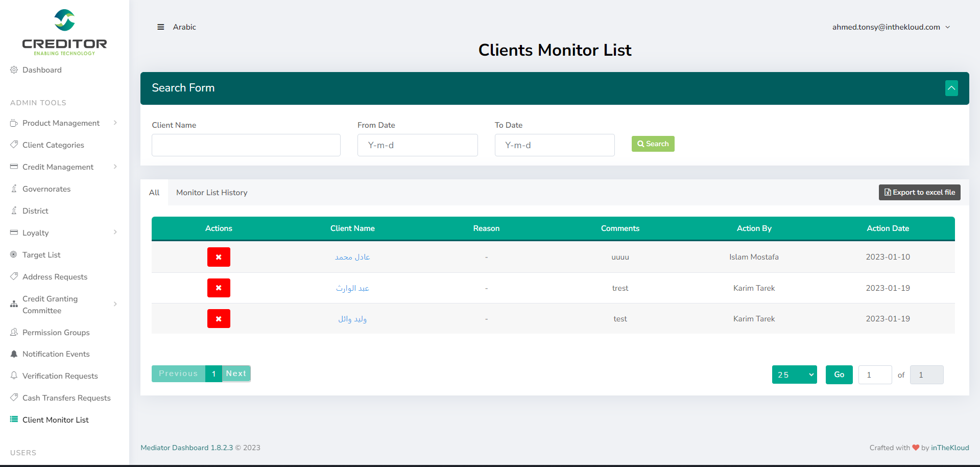The height and width of the screenshot is (467, 980).
Task: Collapse the Search Form panel
Action: pos(951,88)
